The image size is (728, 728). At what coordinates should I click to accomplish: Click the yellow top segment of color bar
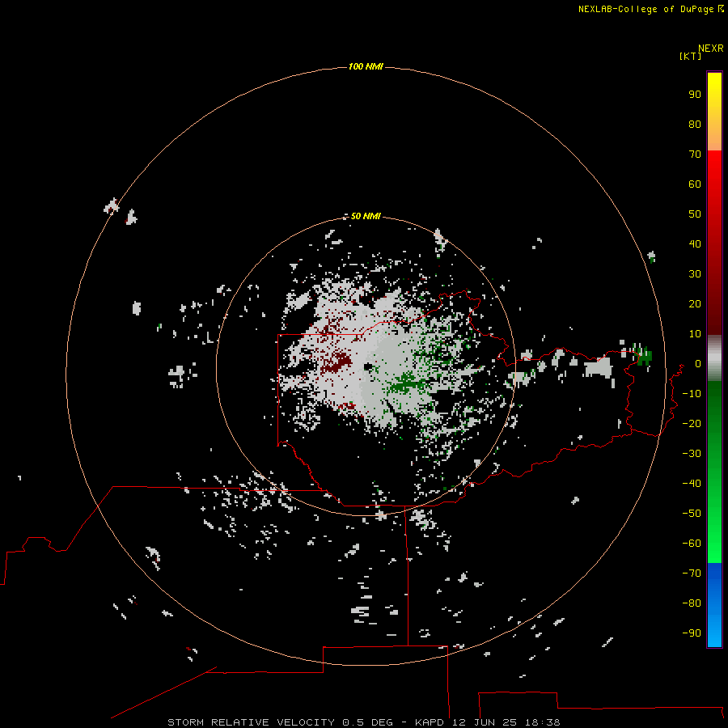coord(714,112)
